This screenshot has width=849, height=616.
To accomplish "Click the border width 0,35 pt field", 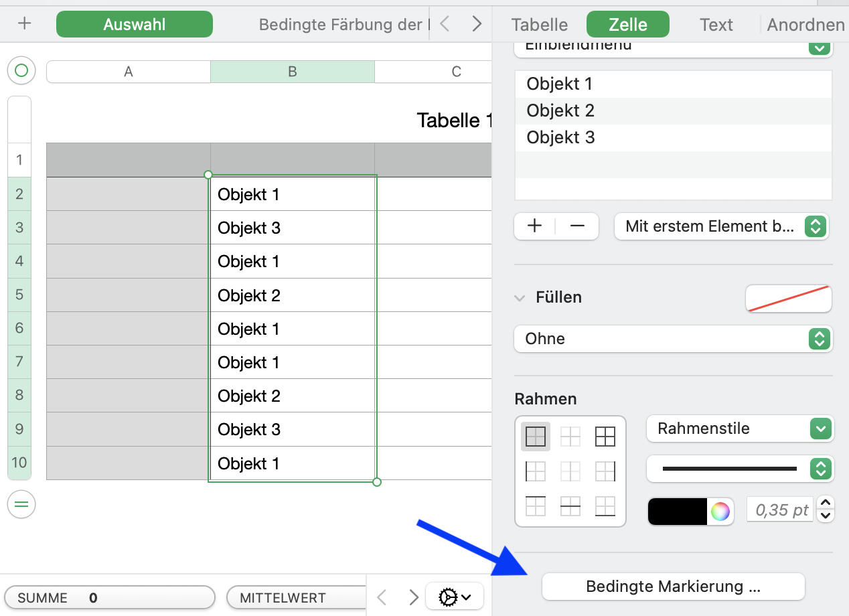I will (x=781, y=511).
